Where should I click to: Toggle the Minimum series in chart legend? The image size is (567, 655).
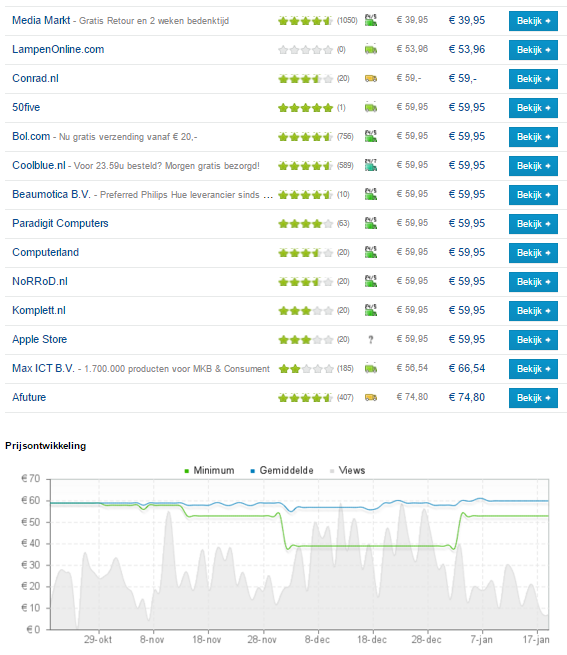pos(209,470)
